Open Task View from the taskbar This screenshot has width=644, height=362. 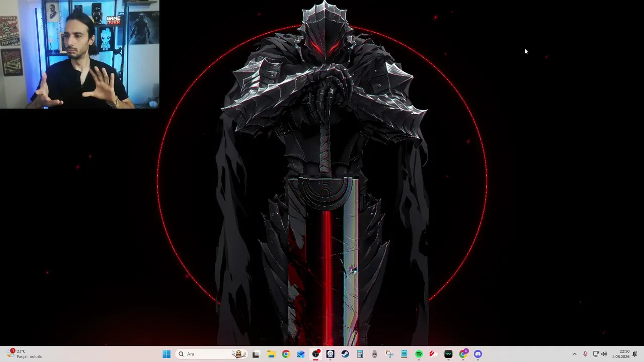(256, 354)
